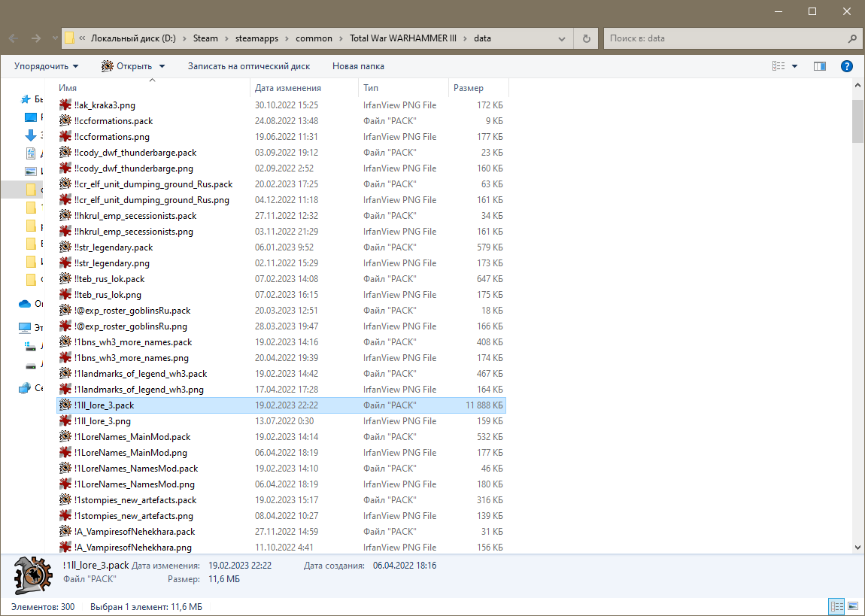
Task: Expand the address bar history dropdown
Action: [562, 38]
